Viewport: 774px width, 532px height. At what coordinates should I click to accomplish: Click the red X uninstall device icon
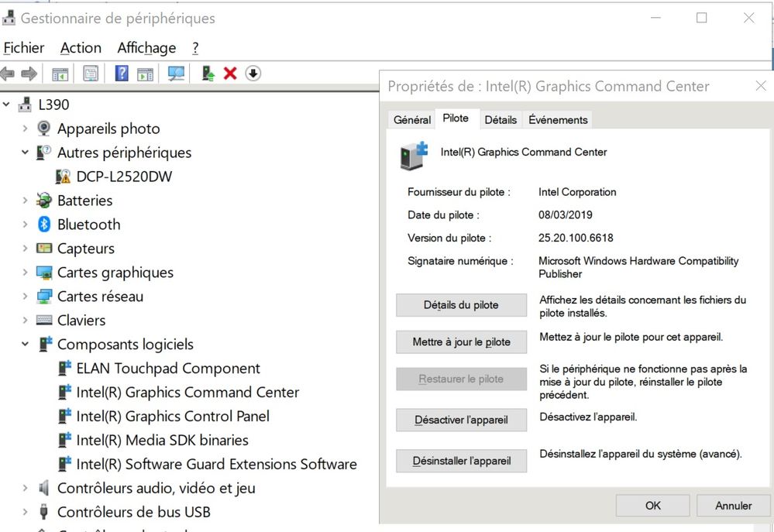230,74
